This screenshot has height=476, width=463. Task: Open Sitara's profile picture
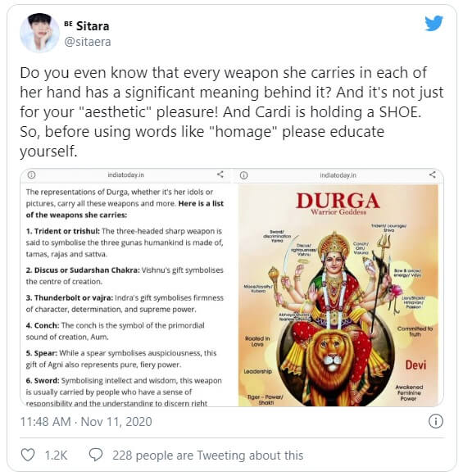pos(39,33)
